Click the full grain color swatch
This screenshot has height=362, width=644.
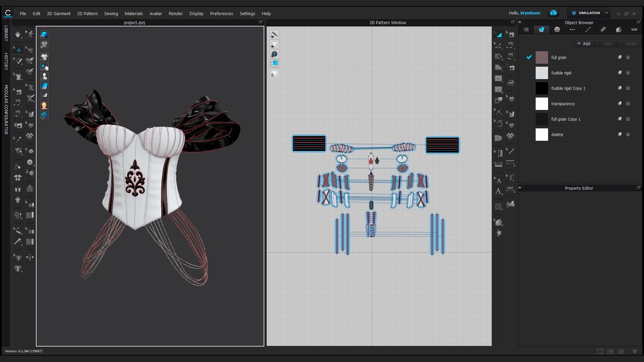tap(542, 57)
